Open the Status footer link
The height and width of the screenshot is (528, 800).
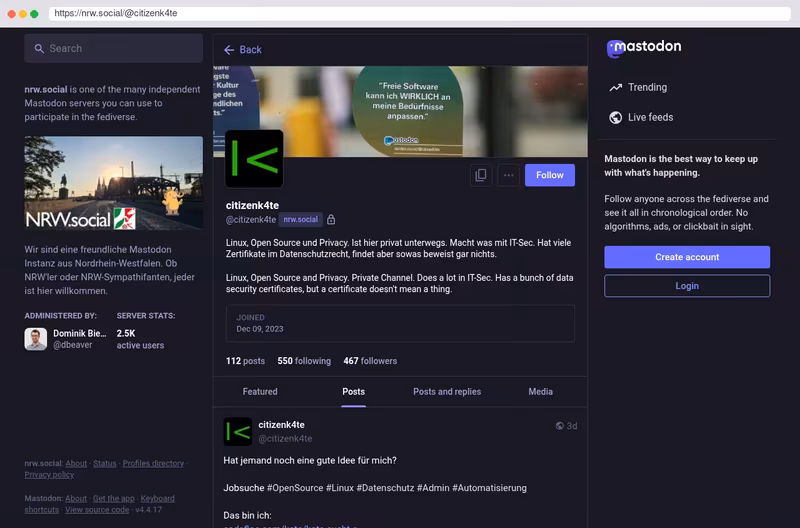click(x=105, y=463)
